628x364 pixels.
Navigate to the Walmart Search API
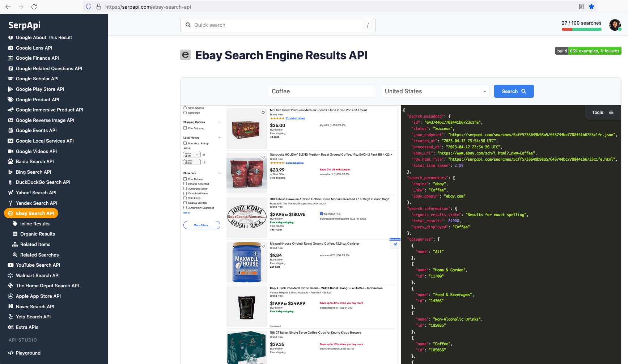pos(37,275)
